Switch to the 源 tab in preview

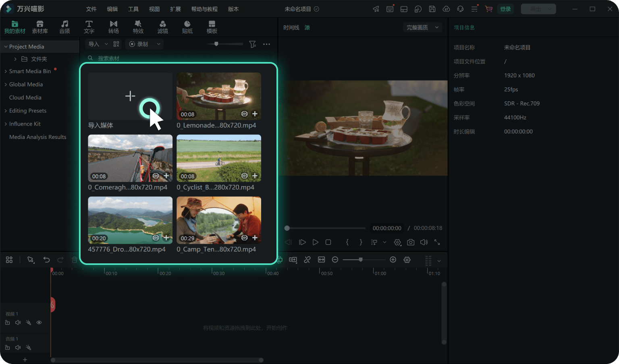click(x=307, y=27)
